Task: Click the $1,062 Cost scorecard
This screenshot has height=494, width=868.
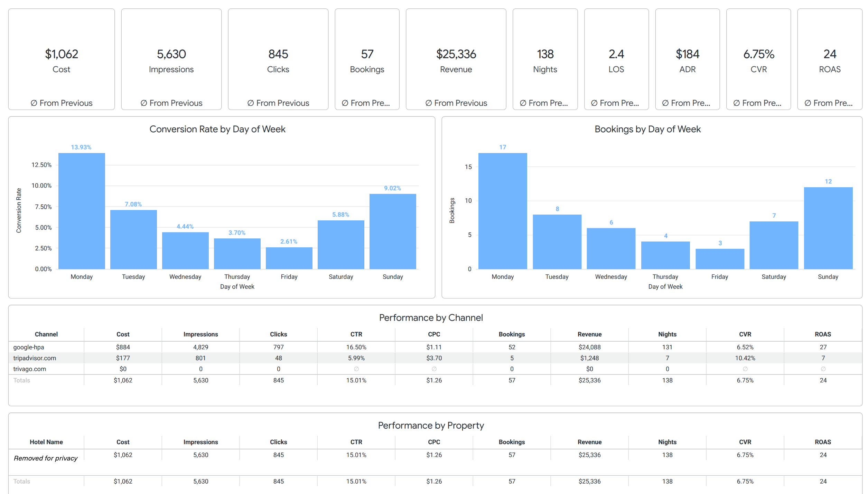Action: click(62, 59)
